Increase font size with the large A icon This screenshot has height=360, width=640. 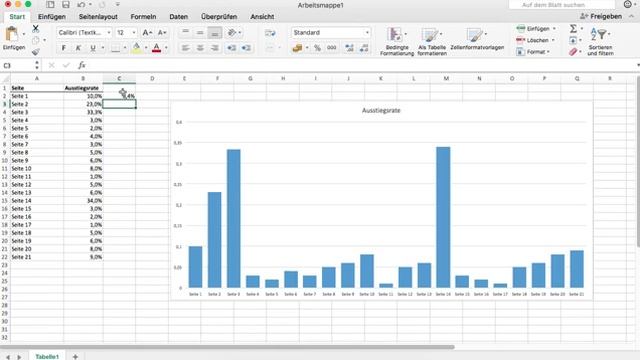coord(147,33)
